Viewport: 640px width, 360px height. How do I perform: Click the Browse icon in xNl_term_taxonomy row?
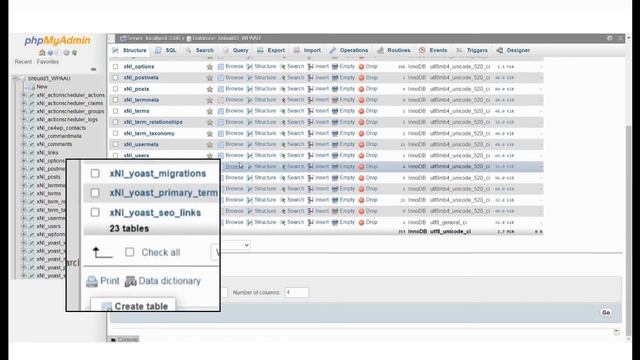click(221, 133)
